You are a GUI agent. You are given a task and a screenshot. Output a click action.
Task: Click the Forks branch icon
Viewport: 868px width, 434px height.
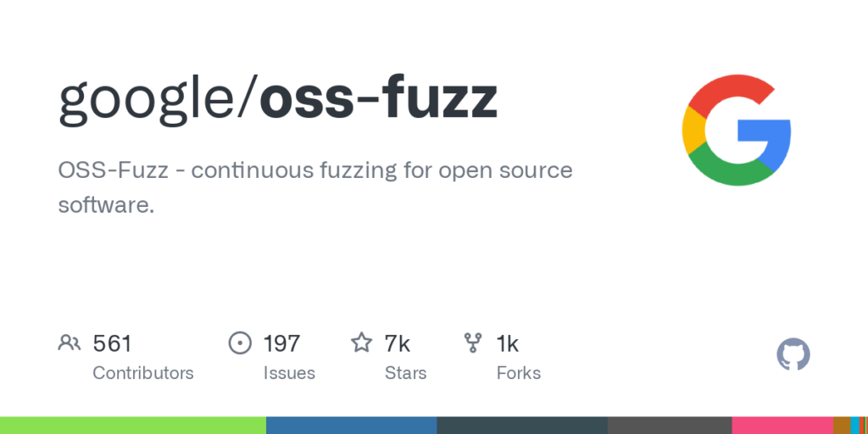click(x=473, y=343)
